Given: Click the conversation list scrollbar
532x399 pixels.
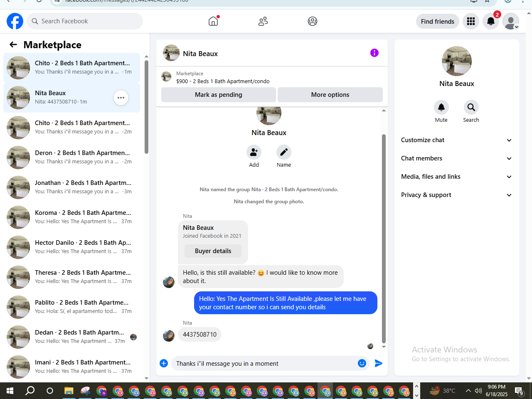Looking at the screenshot, I should (146, 107).
